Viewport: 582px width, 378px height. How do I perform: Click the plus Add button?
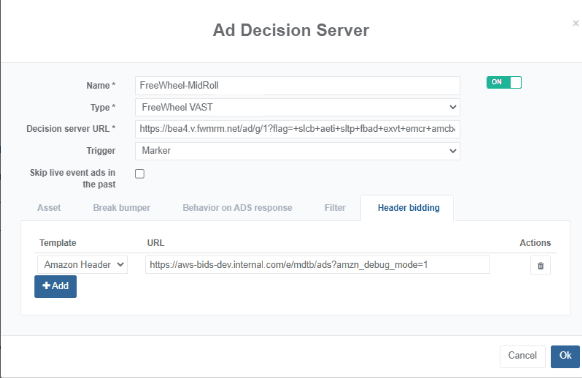(x=56, y=286)
